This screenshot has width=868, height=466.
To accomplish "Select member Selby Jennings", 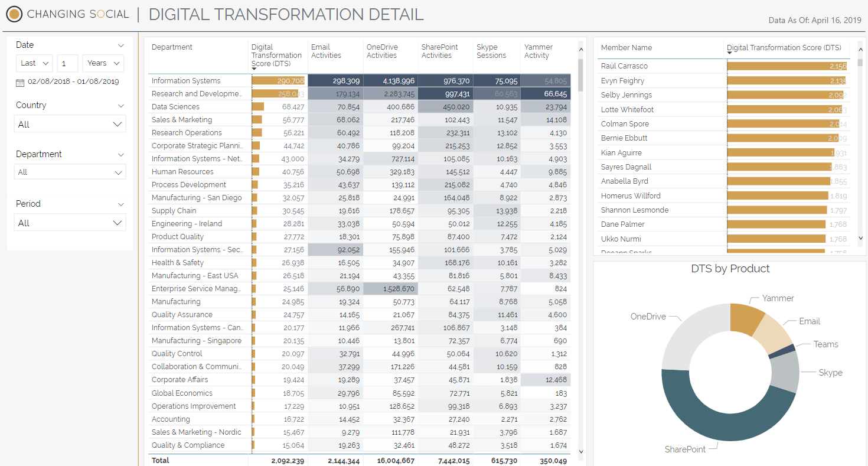I will pos(724,95).
